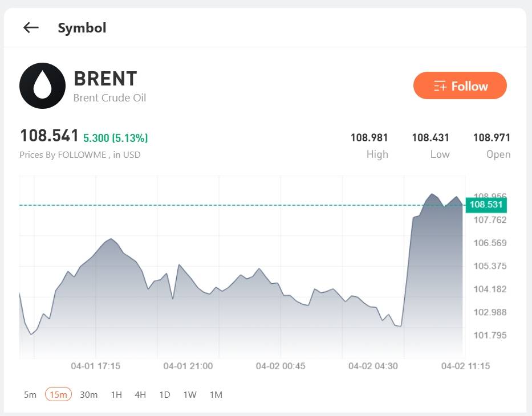Screen dimensions: 532x416
Task: Switch chart to 1H interval
Action: [x=116, y=394]
